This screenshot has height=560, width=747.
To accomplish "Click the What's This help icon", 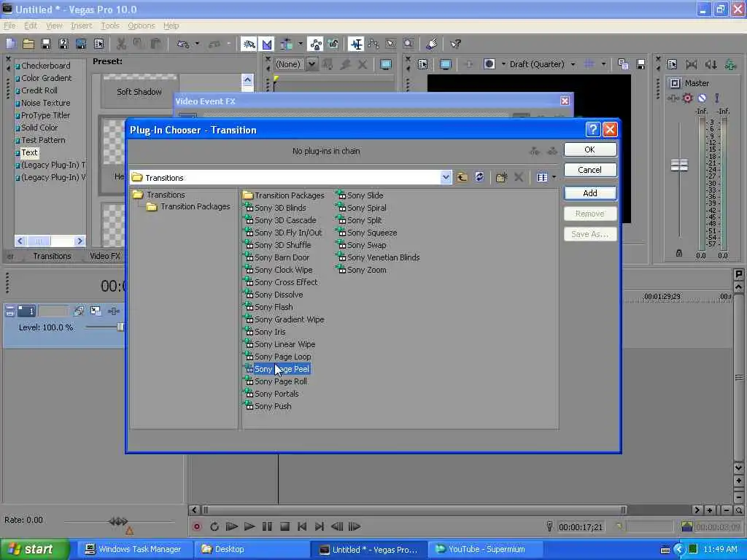I will [455, 44].
